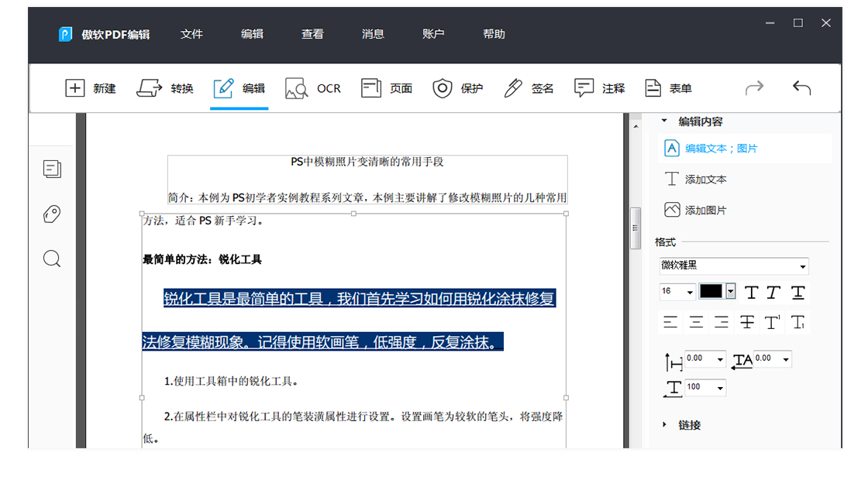Open the search magnifier in the sidebar
This screenshot has height=480, width=868.
(52, 259)
